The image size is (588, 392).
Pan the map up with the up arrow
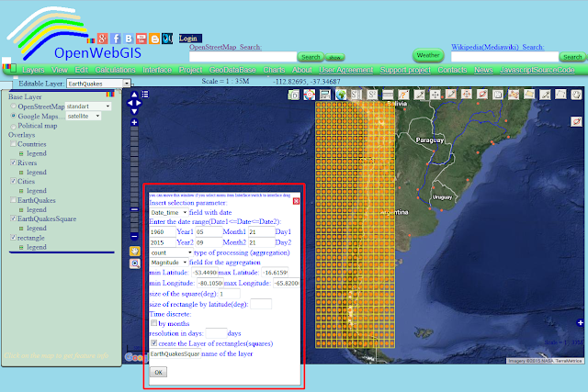pos(134,95)
